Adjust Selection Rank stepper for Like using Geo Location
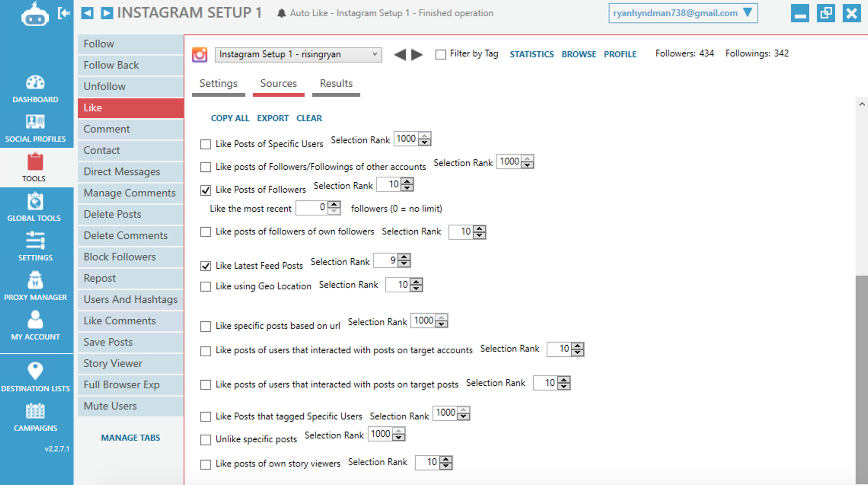The image size is (868, 485). (x=416, y=285)
